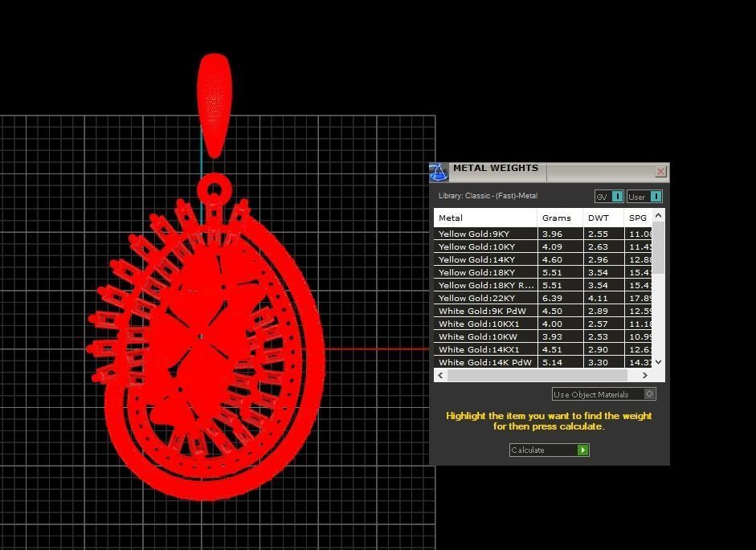Screen dimensions: 756x550
Task: Select the White Gold:9K PdW row
Action: point(543,311)
